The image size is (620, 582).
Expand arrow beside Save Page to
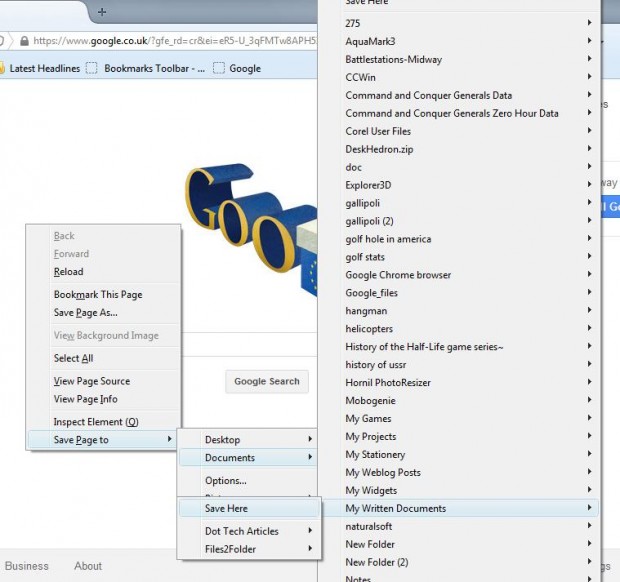tap(169, 439)
